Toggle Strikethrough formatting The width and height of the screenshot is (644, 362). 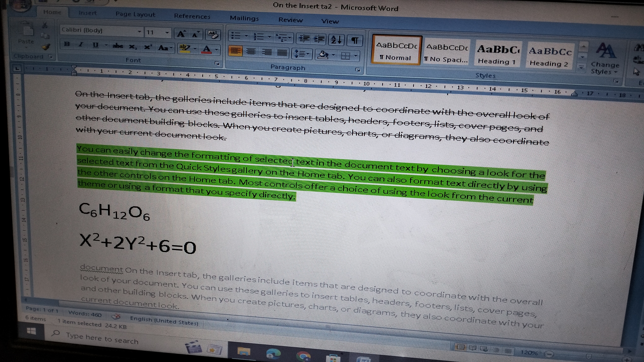(x=117, y=46)
